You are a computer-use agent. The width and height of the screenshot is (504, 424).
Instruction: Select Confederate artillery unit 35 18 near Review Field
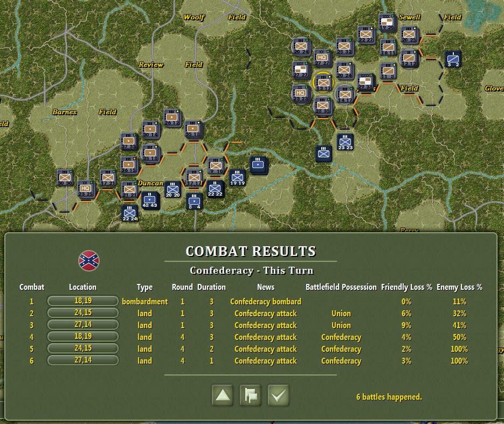click(x=193, y=129)
